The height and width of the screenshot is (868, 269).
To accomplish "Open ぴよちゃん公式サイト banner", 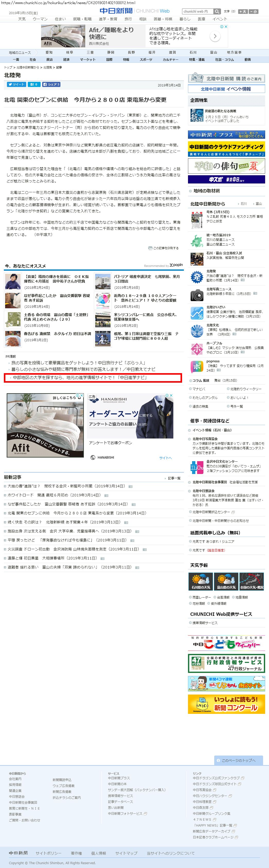I will click(227, 683).
